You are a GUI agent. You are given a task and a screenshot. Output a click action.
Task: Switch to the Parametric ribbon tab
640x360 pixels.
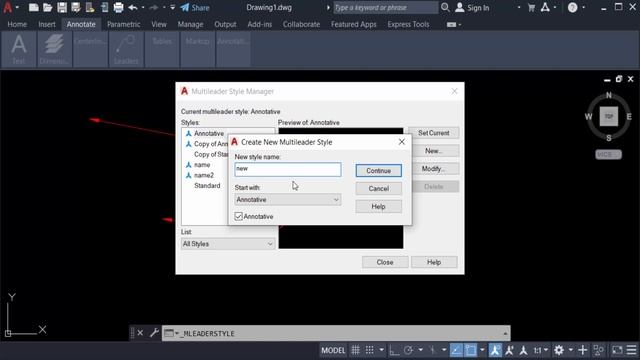coord(124,24)
